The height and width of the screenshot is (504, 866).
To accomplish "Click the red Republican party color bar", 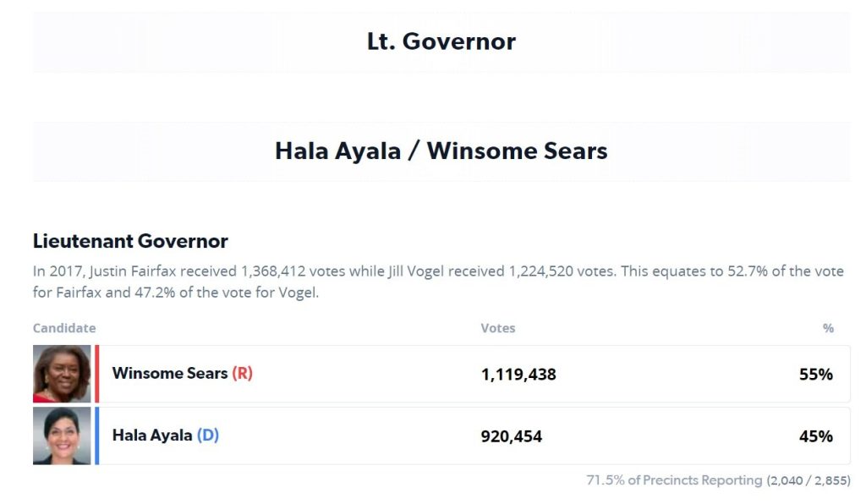I will tap(96, 374).
